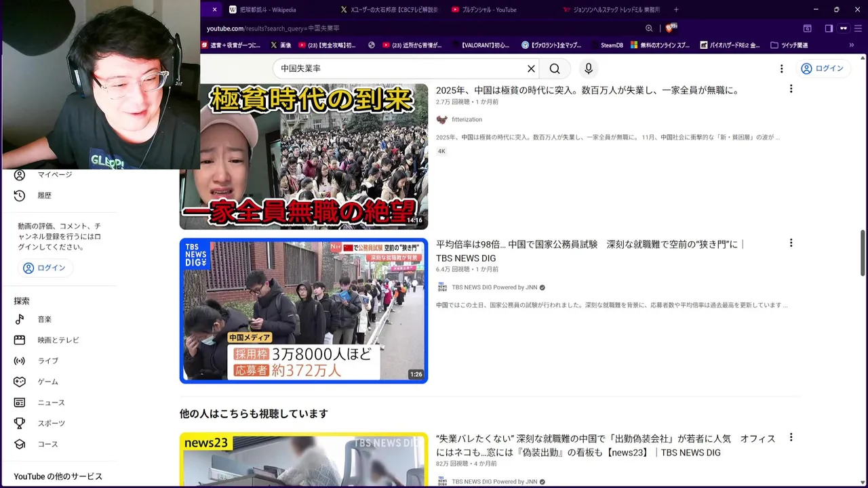
Task: Click the zoom magnifier icon in address bar
Action: click(x=649, y=28)
